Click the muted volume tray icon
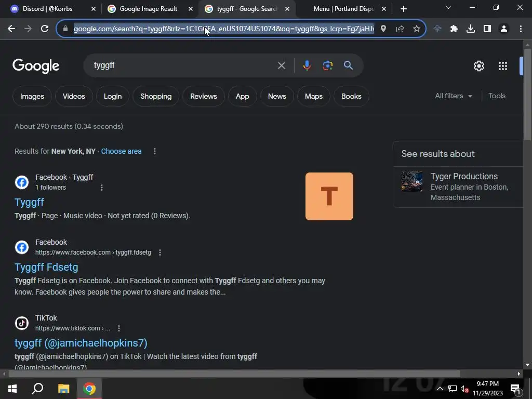This screenshot has height=399, width=532. [x=464, y=389]
